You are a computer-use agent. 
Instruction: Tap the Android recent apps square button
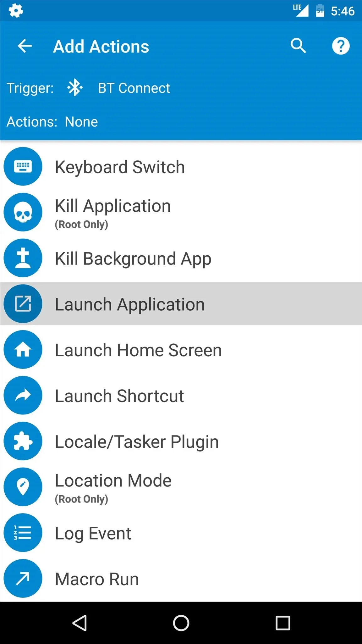[282, 623]
